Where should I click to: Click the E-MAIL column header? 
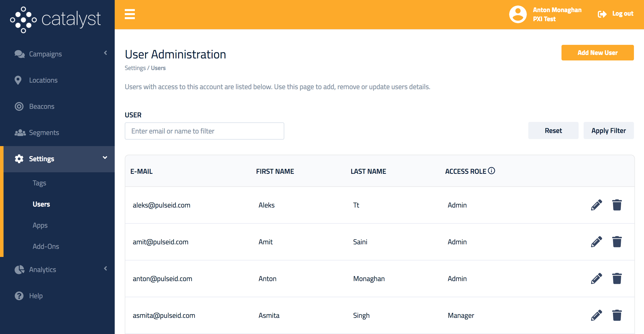pyautogui.click(x=141, y=171)
